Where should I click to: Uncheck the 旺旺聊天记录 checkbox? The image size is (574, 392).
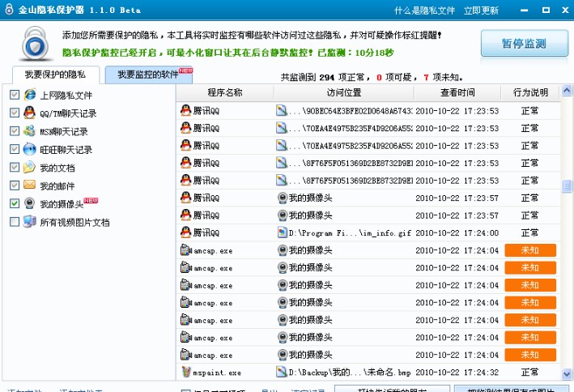click(15, 149)
